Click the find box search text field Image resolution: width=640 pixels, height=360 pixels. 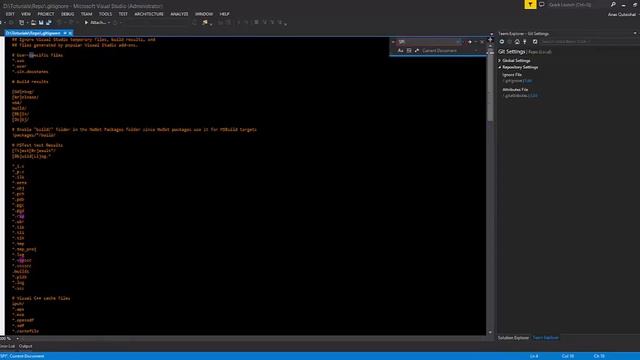(429, 42)
